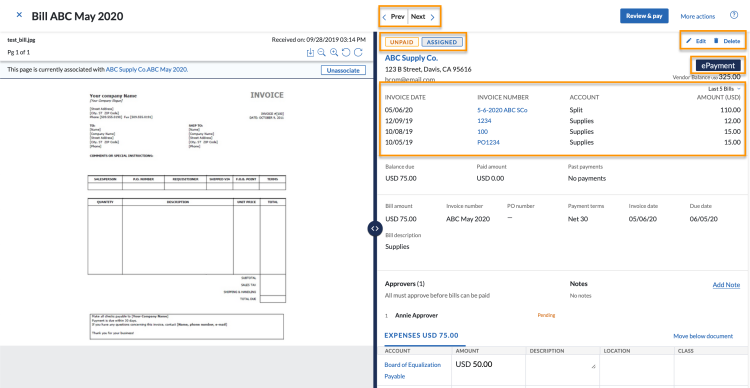Open the More actions menu

[697, 16]
